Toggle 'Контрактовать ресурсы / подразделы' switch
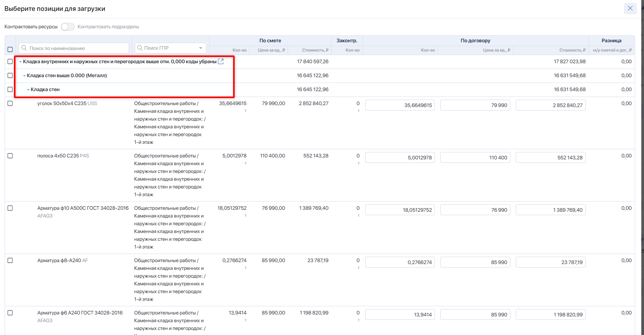This screenshot has width=644, height=335. pyautogui.click(x=67, y=27)
